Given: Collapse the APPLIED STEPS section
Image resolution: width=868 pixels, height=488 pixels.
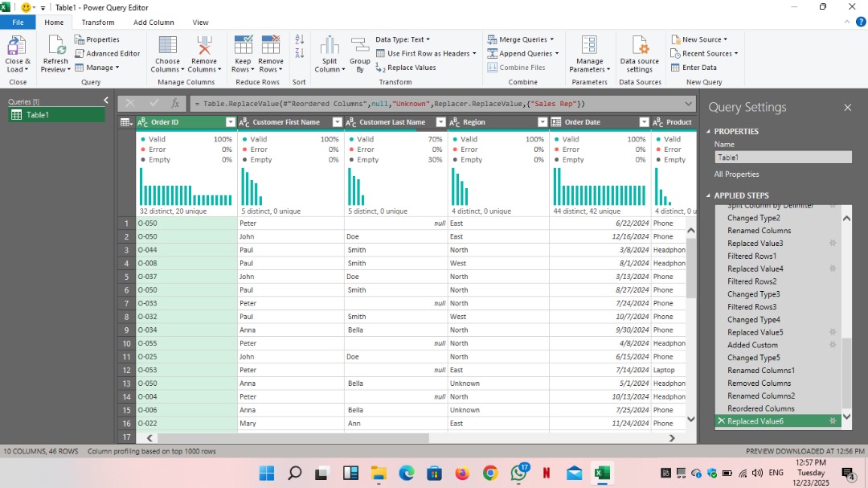Looking at the screenshot, I should pyautogui.click(x=709, y=195).
